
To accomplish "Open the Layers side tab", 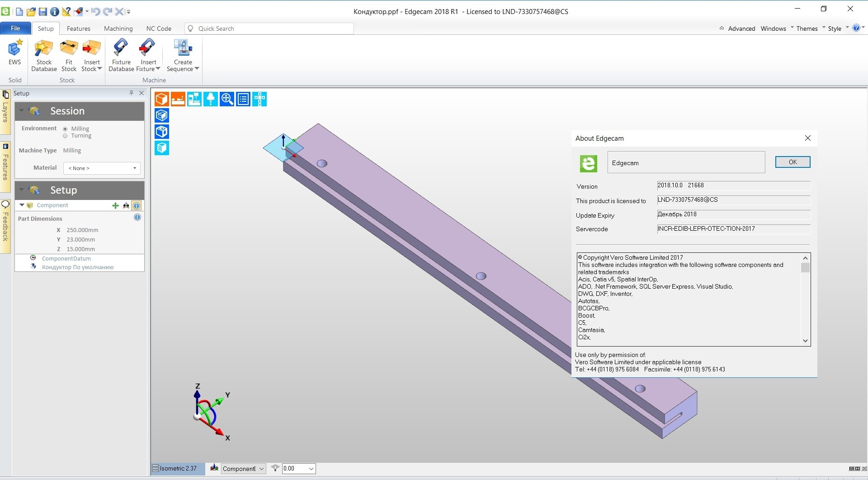I will coord(5,112).
